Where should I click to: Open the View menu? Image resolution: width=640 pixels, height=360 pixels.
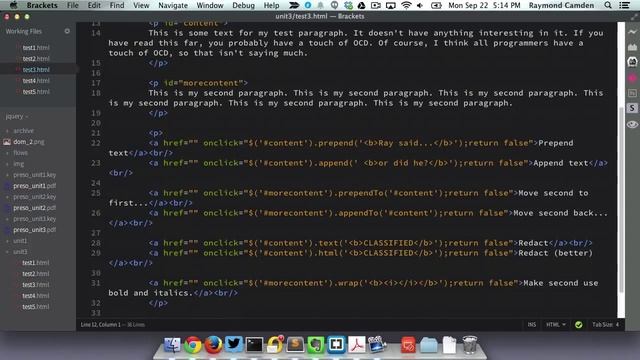[x=141, y=5]
